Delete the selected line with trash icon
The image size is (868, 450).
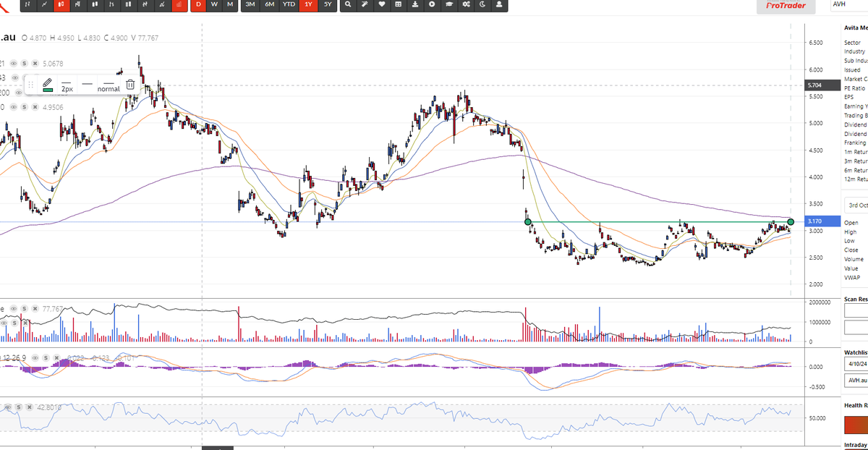click(x=130, y=85)
